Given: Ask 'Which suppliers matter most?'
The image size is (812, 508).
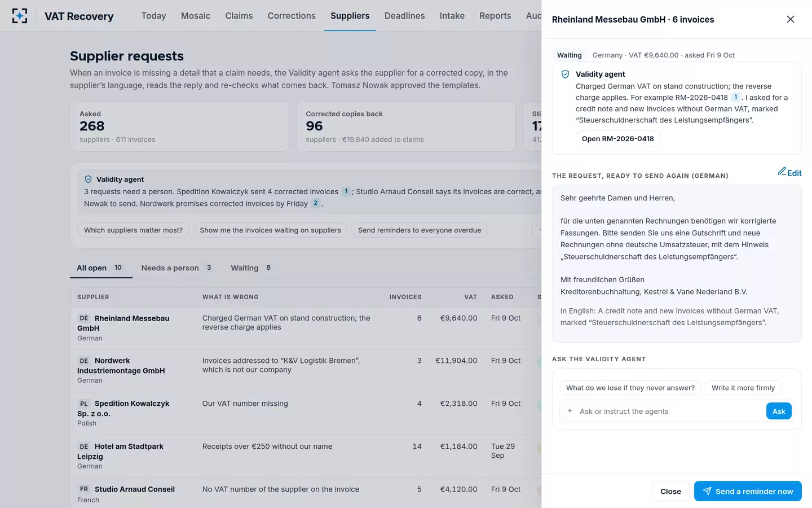Looking at the screenshot, I should pos(134,230).
